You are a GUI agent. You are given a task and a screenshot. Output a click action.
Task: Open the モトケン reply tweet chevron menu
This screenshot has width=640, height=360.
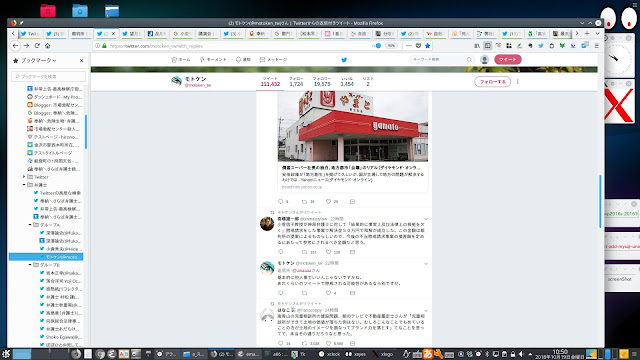[x=426, y=264]
